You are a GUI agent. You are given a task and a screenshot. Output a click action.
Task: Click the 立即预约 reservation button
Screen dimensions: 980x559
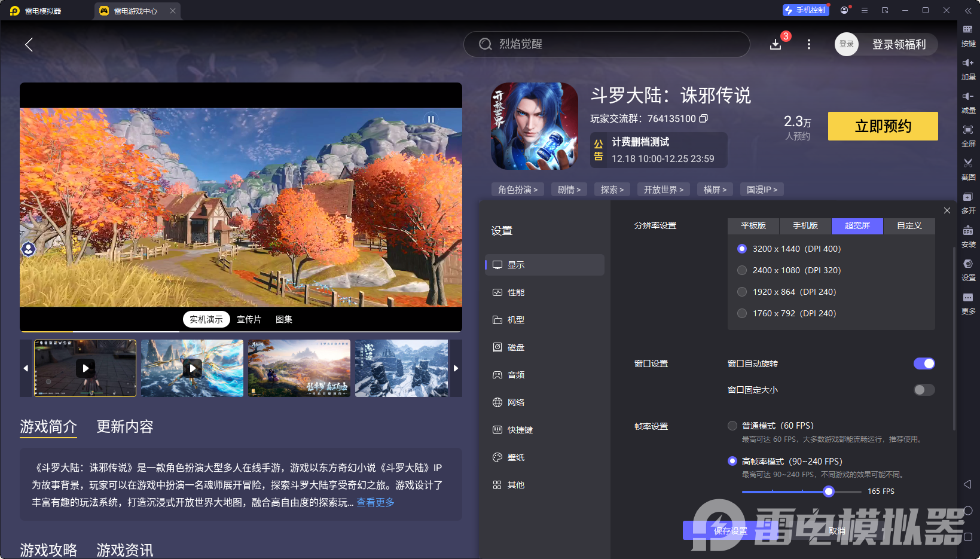[882, 126]
